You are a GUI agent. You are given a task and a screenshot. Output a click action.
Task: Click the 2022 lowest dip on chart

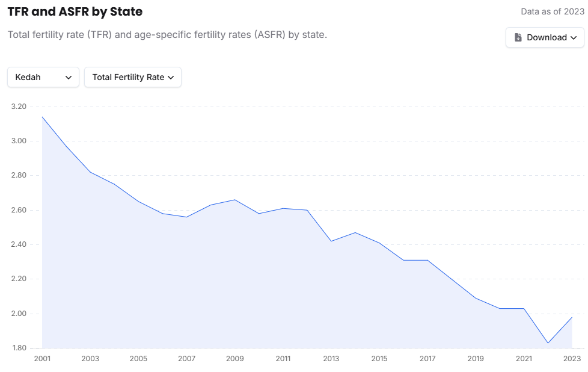(548, 343)
